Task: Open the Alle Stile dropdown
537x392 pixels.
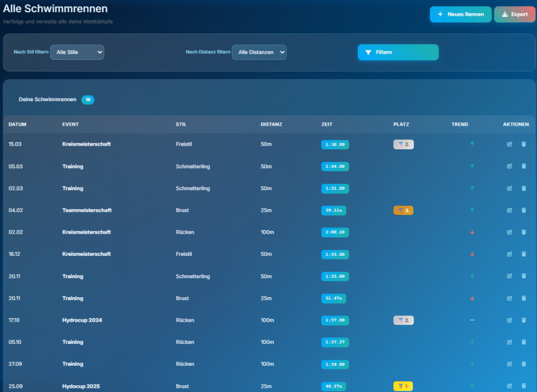Action: (77, 52)
